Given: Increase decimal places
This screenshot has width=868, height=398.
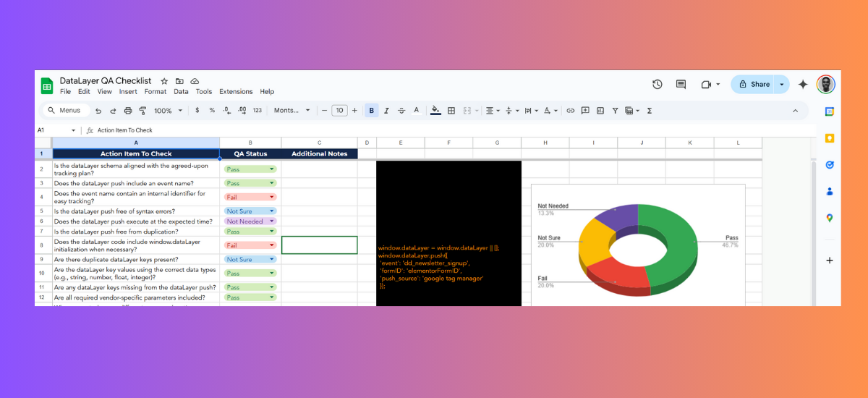Looking at the screenshot, I should pos(242,111).
